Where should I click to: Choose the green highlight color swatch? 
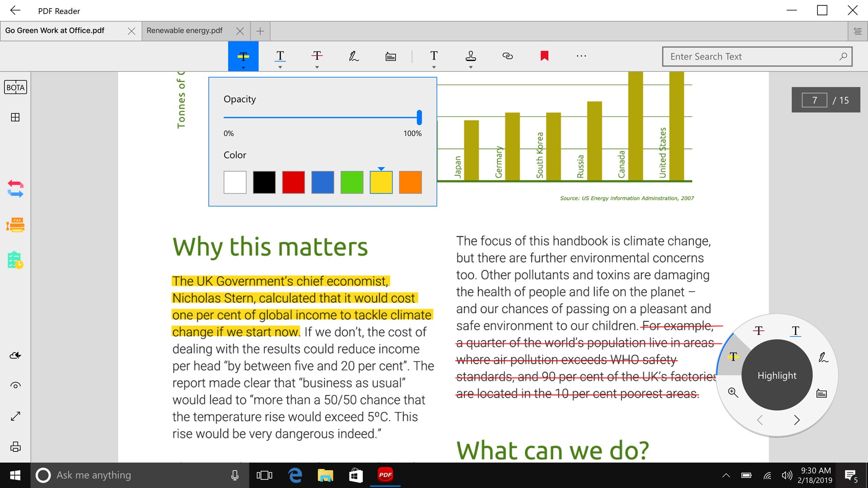tap(352, 182)
